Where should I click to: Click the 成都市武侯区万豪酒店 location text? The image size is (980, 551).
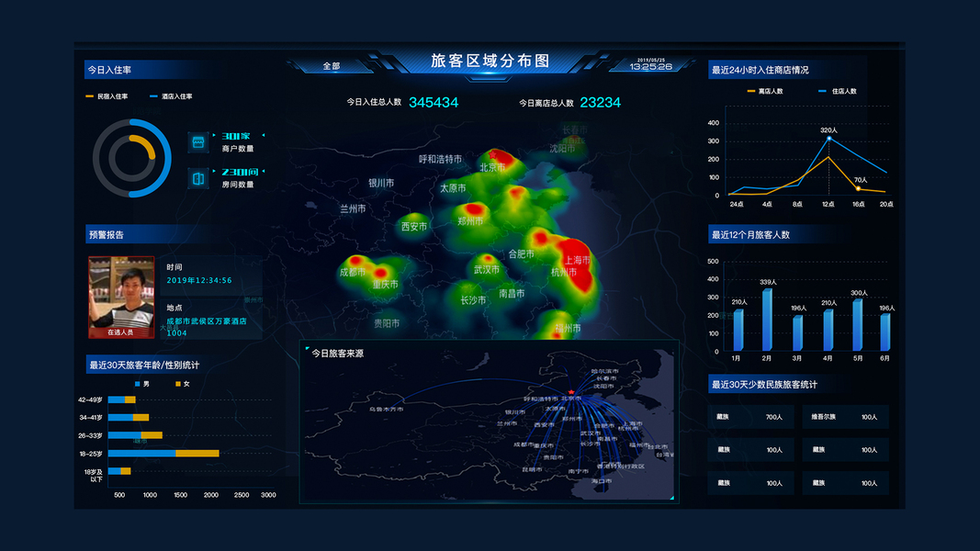click(207, 321)
